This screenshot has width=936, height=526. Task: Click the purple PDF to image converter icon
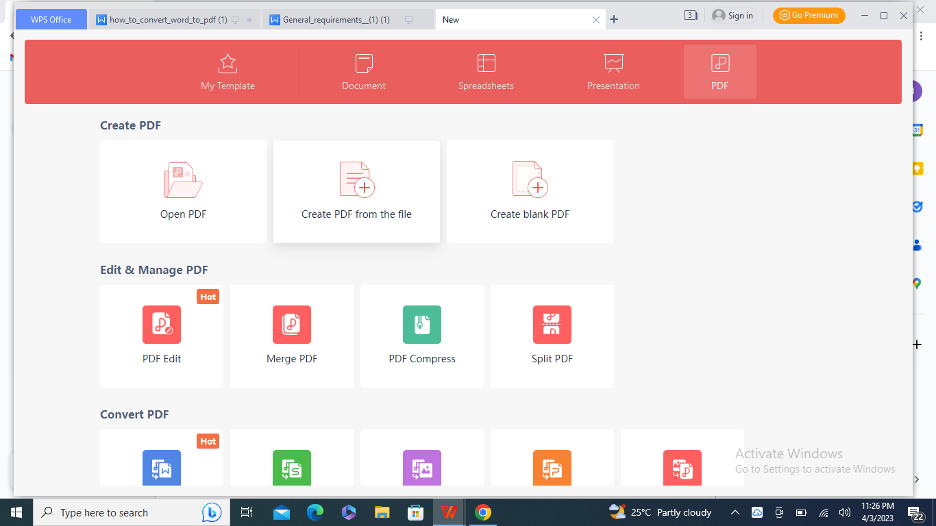point(422,468)
